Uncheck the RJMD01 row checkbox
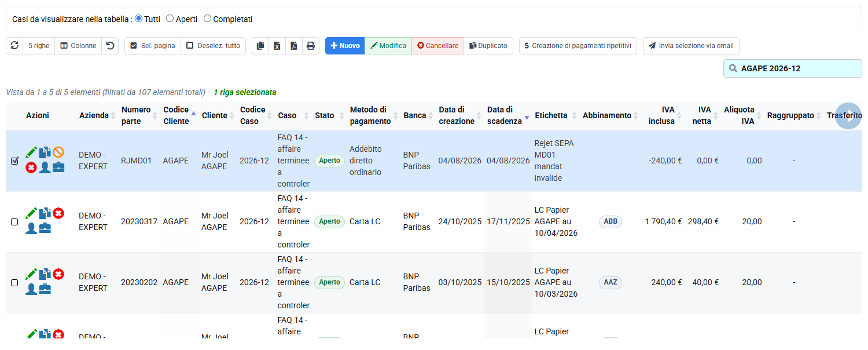The height and width of the screenshot is (350, 868). click(x=14, y=161)
